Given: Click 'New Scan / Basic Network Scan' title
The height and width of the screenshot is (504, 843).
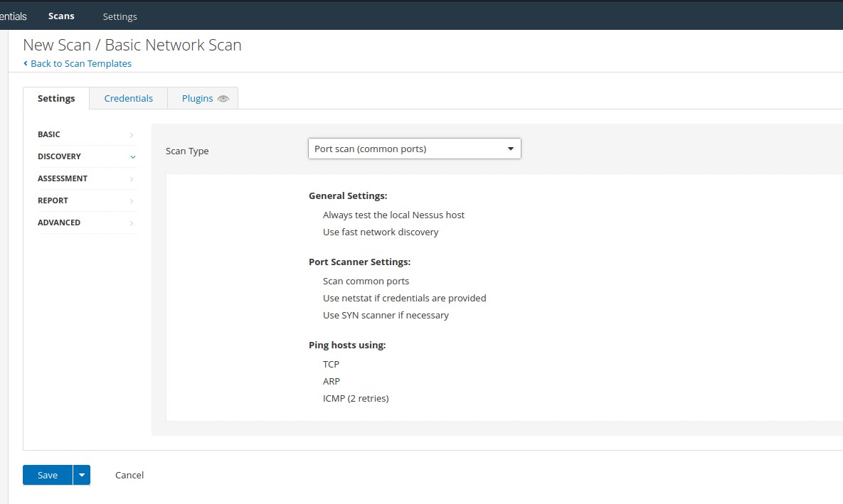Looking at the screenshot, I should click(x=132, y=45).
